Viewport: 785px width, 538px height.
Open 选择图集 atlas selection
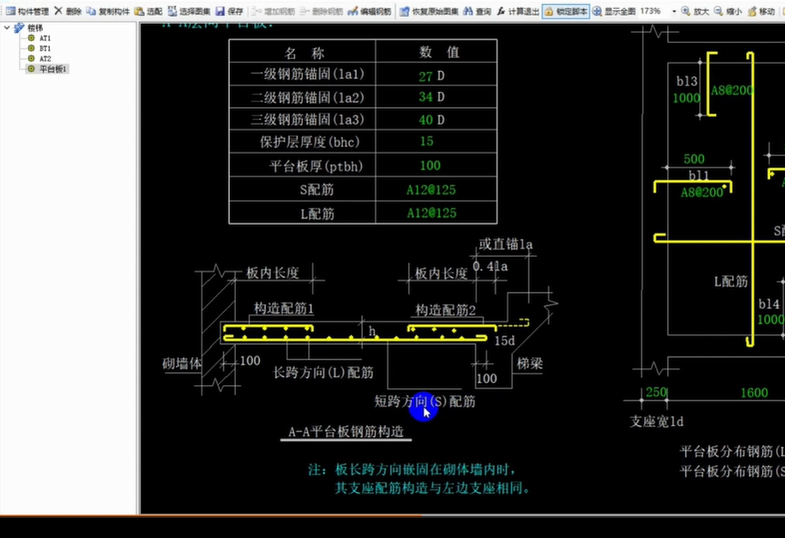pos(187,11)
